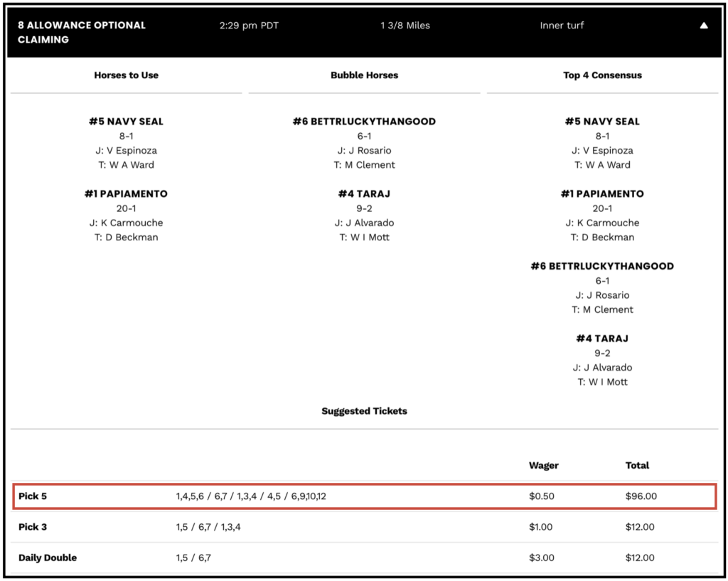Click #1 PAPIAMENTO under Horses to Use
This screenshot has height=581, width=728.
127,194
